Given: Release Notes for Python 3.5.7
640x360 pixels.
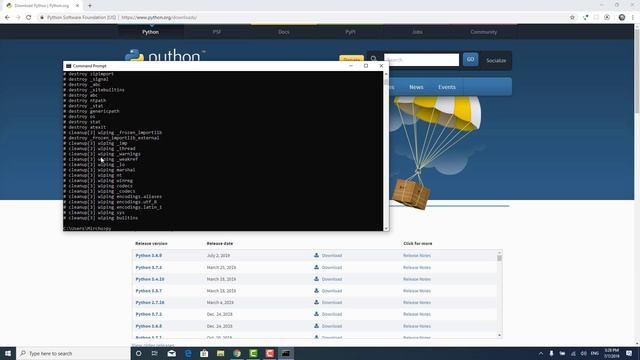Looking at the screenshot, I should pos(417,291).
